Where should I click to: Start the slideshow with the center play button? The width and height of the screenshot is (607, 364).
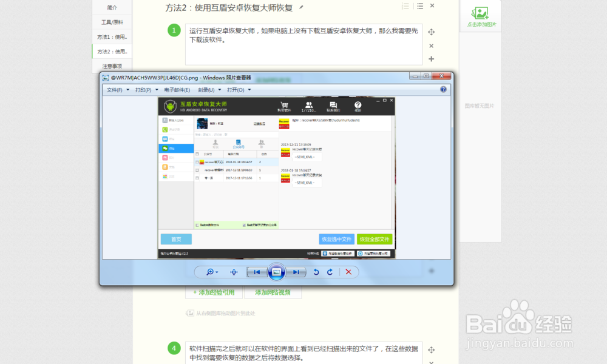click(x=276, y=272)
